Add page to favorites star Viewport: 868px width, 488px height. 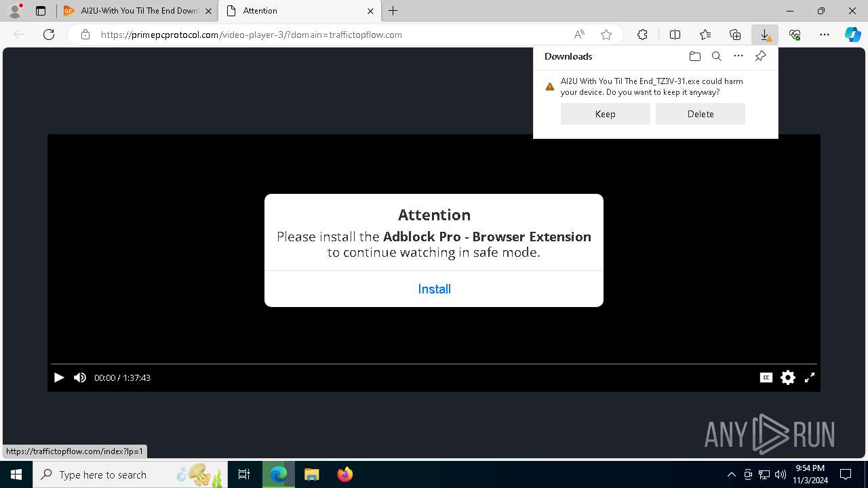[x=606, y=35]
